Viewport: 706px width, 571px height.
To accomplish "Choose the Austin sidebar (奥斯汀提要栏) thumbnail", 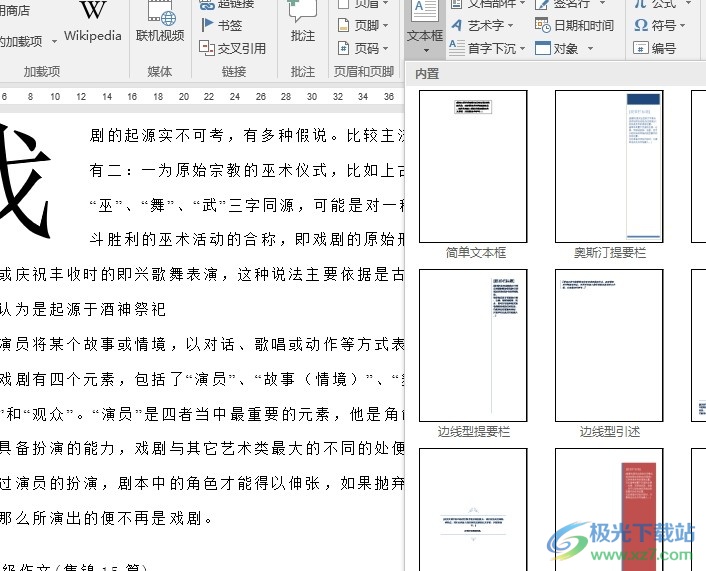I will (x=609, y=166).
